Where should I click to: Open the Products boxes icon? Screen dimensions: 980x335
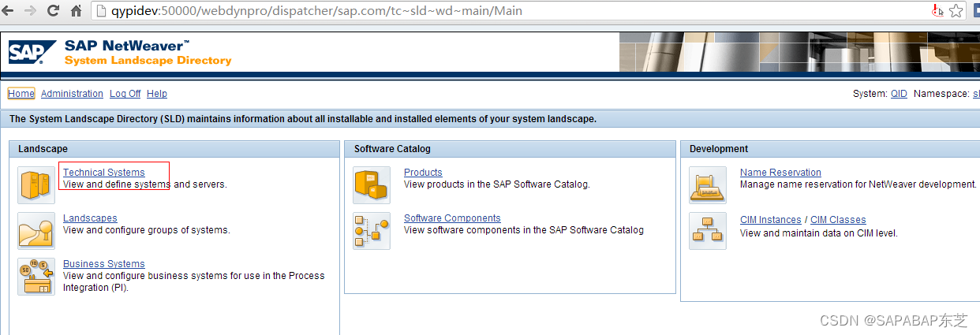(x=372, y=185)
